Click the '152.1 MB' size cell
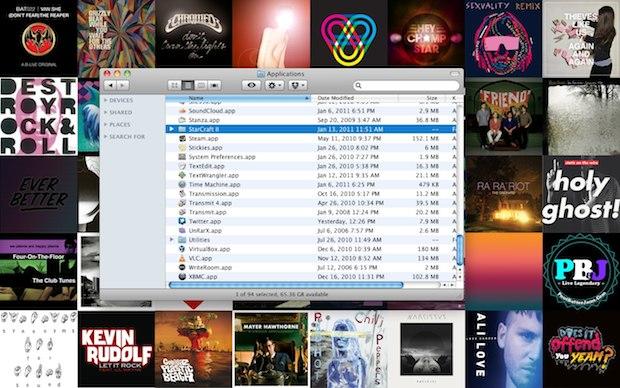This screenshot has height=388, width=620. click(425, 138)
